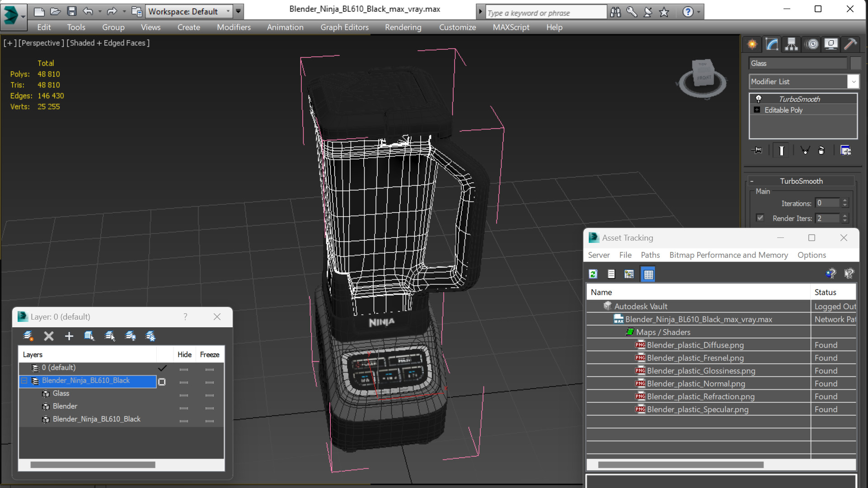Remove modifier from the stack trash icon
This screenshot has height=488, width=868.
821,150
